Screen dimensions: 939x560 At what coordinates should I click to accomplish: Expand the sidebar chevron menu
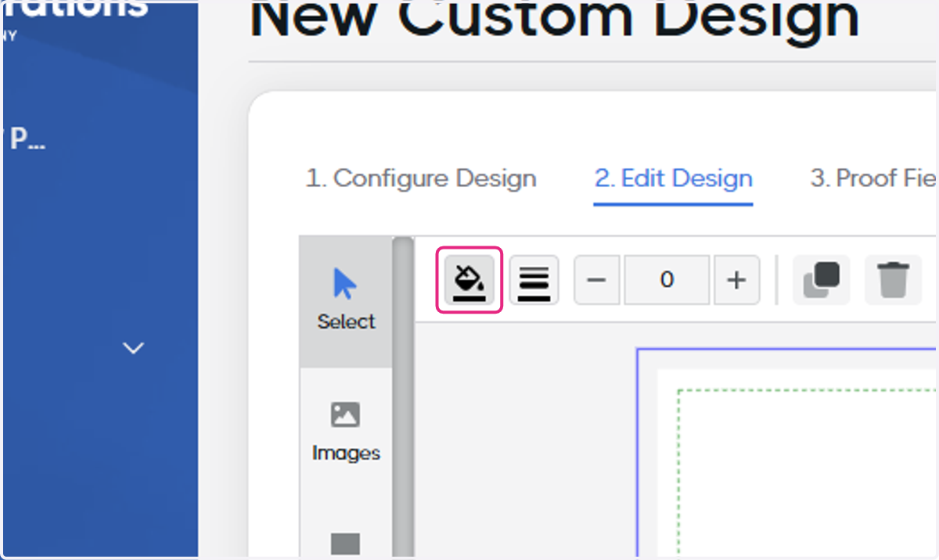[135, 348]
